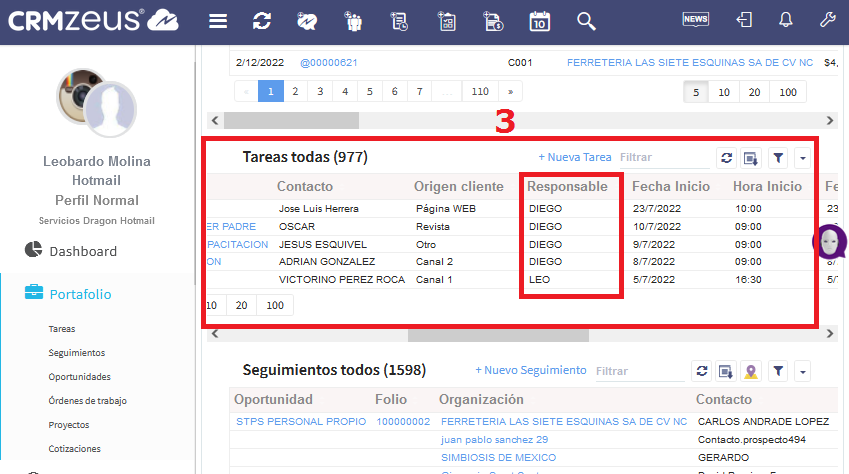This screenshot has height=474, width=849.
Task: Open Tareas submenu item
Action: tap(62, 329)
